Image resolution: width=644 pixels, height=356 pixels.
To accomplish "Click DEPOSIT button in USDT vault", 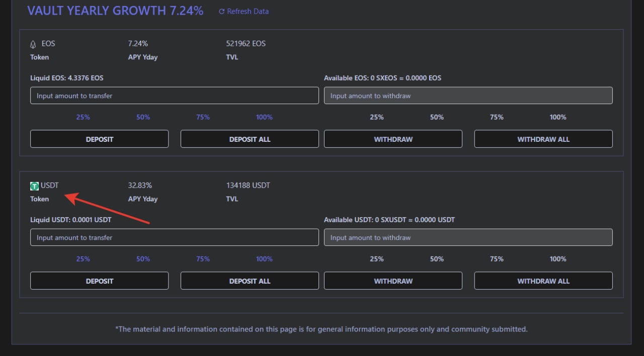I will click(x=99, y=281).
